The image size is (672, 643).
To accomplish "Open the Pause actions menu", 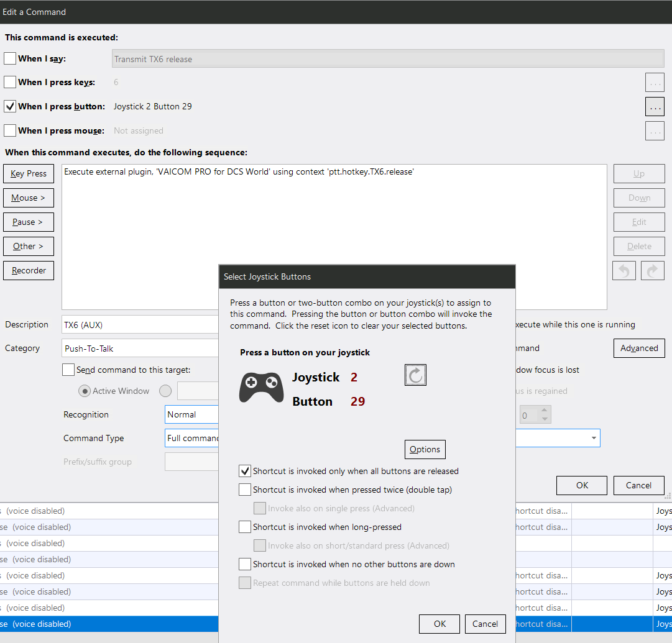I will tap(29, 222).
